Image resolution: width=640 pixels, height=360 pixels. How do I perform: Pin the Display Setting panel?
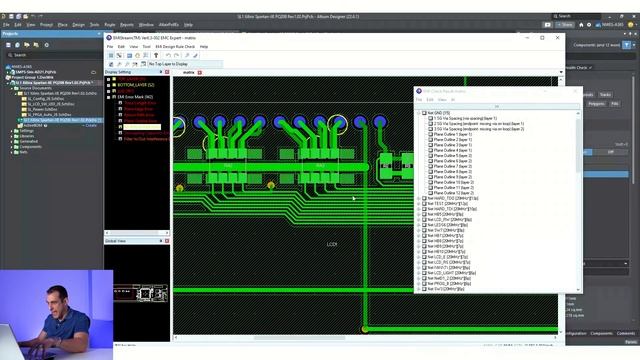tap(161, 72)
